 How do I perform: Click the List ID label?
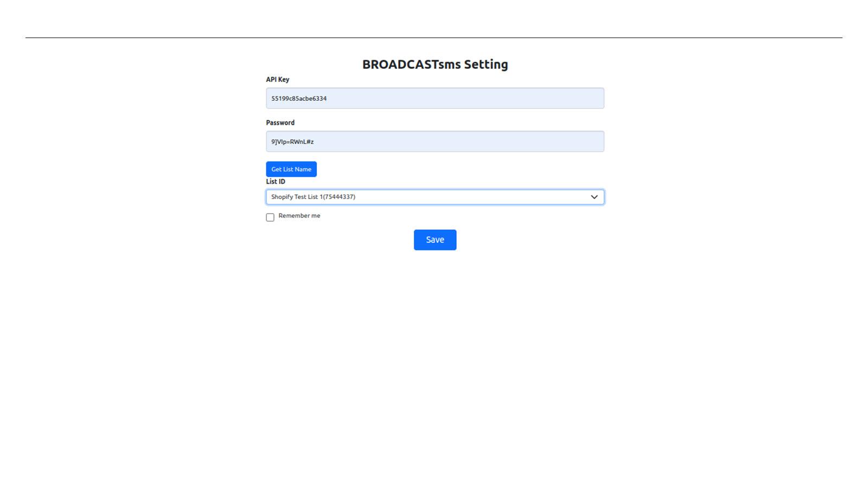(275, 181)
